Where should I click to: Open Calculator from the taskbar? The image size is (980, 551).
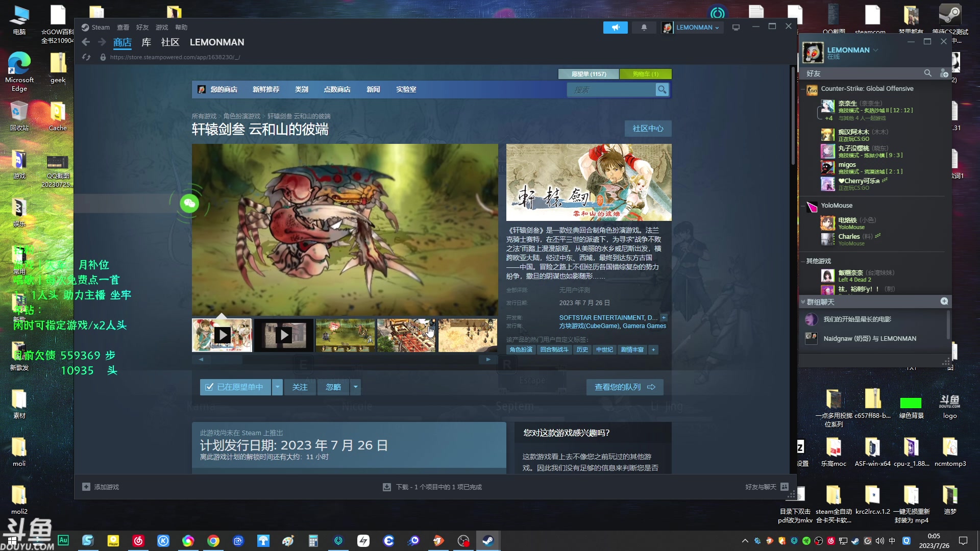(313, 540)
